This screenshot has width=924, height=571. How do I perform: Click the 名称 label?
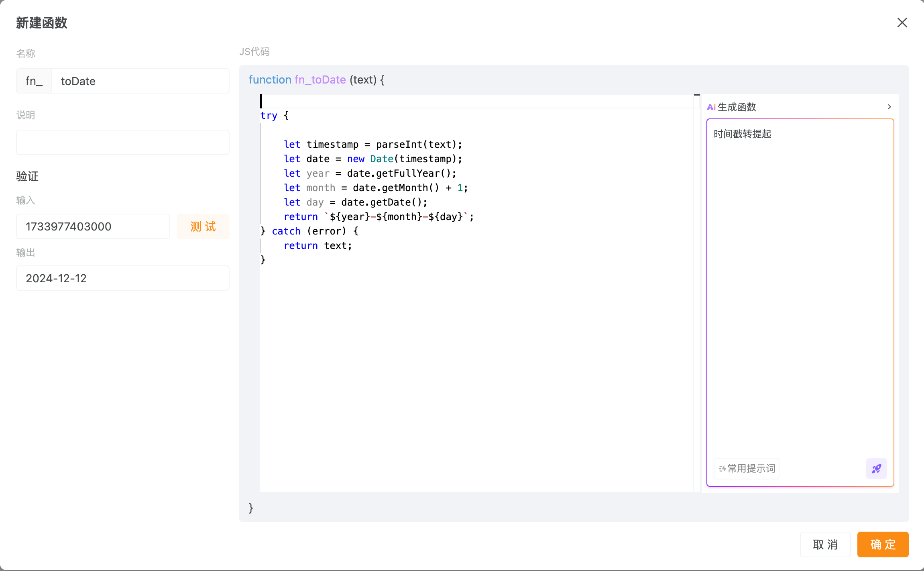coord(26,53)
